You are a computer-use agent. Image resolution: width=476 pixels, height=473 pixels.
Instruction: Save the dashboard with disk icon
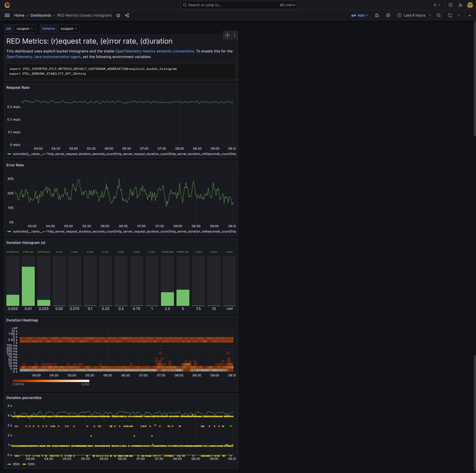[377, 15]
